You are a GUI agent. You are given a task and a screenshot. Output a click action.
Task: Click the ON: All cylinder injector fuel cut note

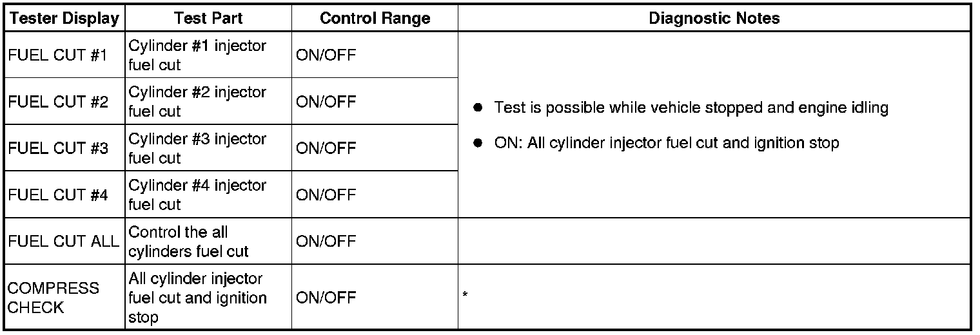pyautogui.click(x=666, y=143)
